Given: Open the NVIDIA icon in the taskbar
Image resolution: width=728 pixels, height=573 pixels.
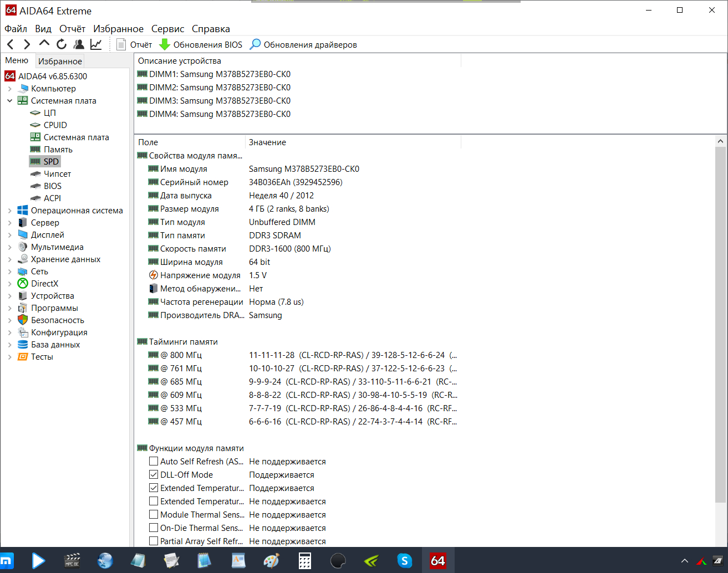Looking at the screenshot, I should (x=371, y=561).
